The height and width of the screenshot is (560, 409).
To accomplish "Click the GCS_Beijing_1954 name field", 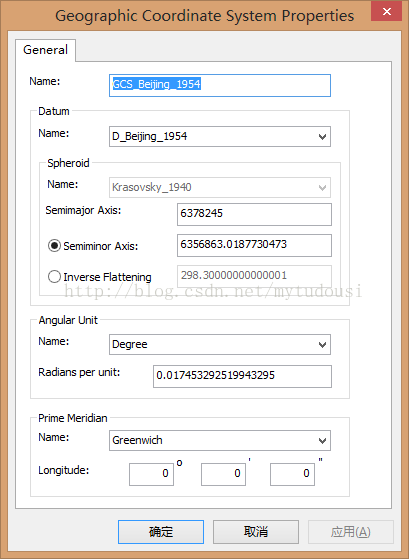I will [220, 85].
